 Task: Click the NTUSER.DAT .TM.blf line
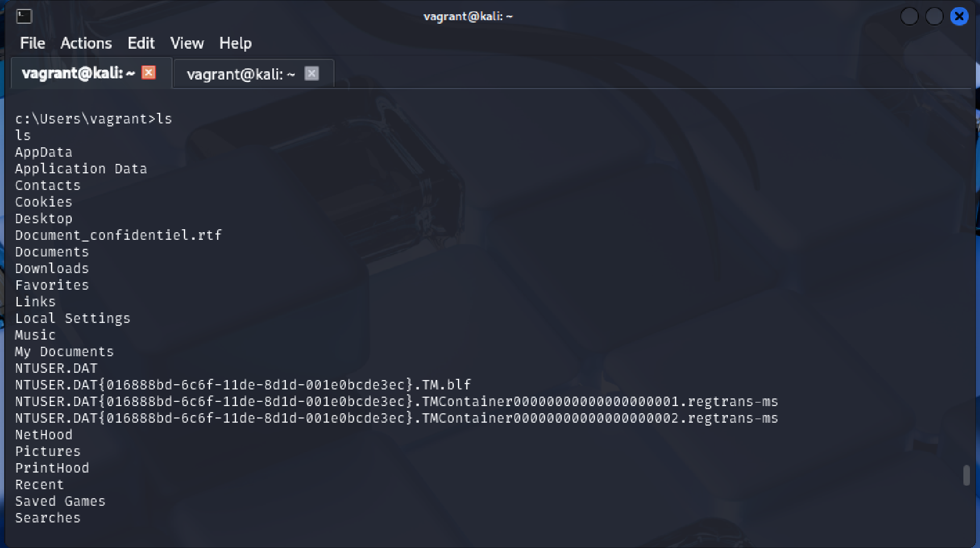click(243, 385)
